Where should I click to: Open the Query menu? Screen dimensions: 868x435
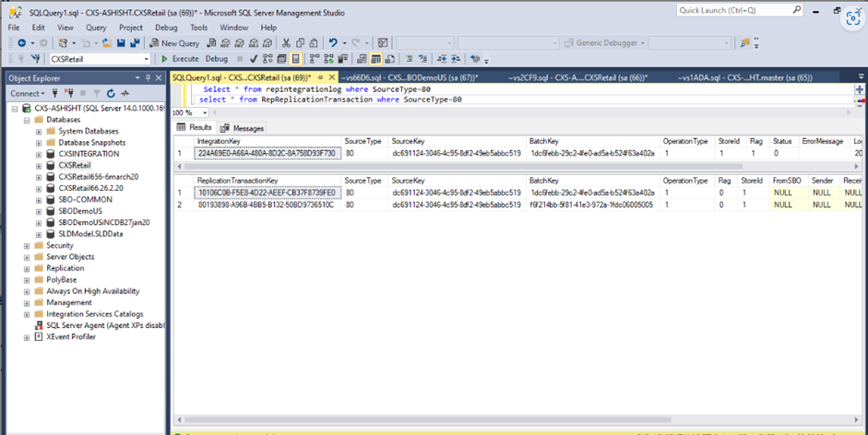(96, 27)
